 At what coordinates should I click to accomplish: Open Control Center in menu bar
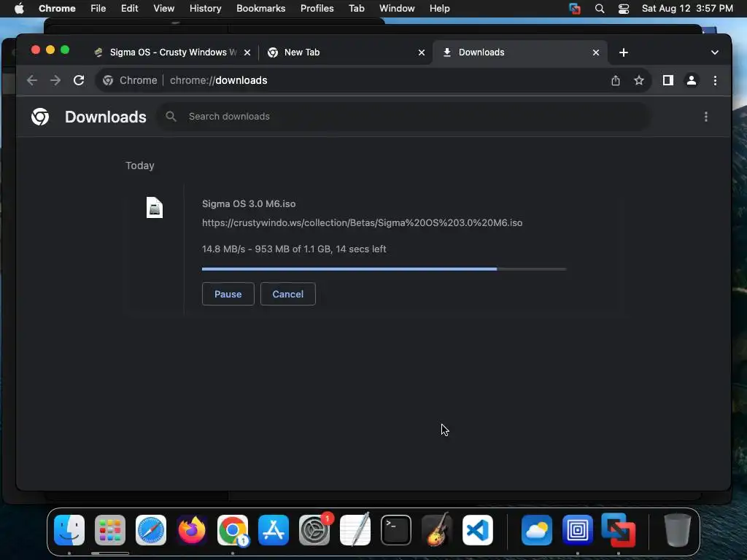coord(624,9)
